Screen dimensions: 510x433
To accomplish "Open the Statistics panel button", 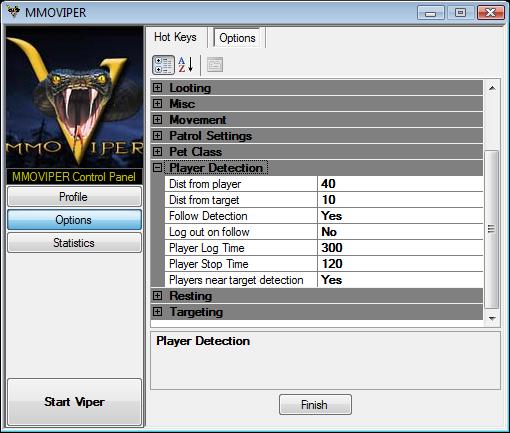I will [x=74, y=243].
